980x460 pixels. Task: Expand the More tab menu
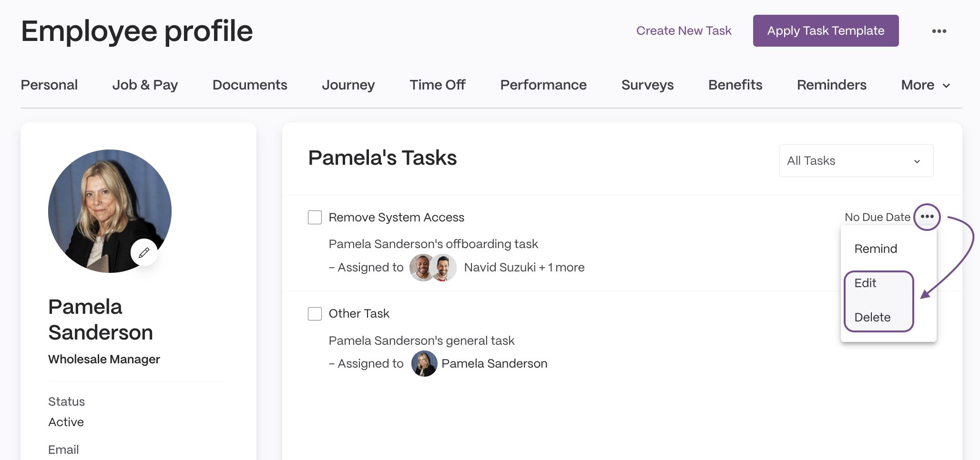pyautogui.click(x=926, y=85)
